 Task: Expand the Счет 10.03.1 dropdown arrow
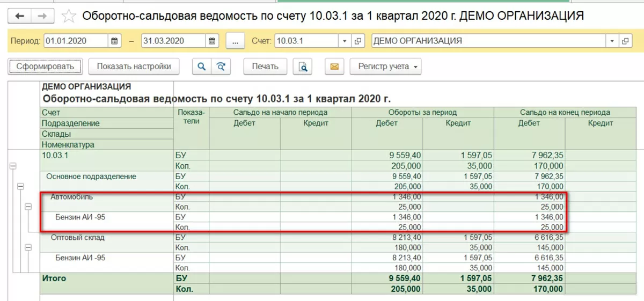click(345, 41)
